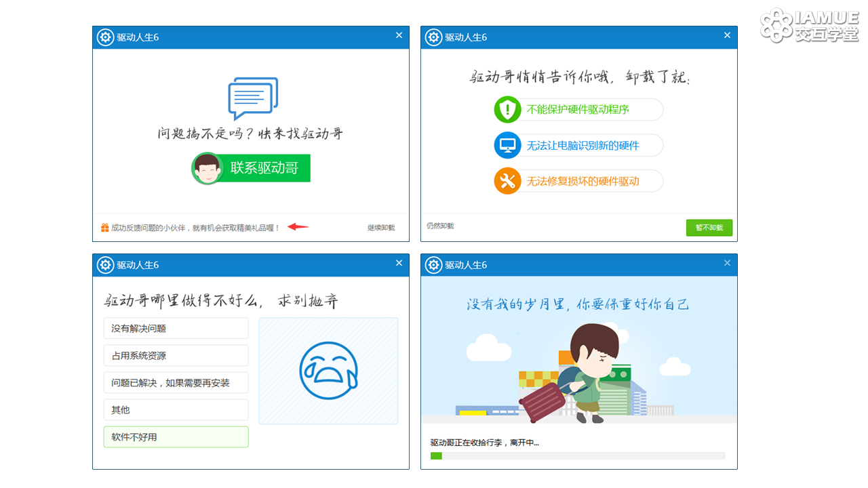This screenshot has height=488, width=868.
Task: Click gear logo in reasons survey window title
Action: (x=105, y=265)
